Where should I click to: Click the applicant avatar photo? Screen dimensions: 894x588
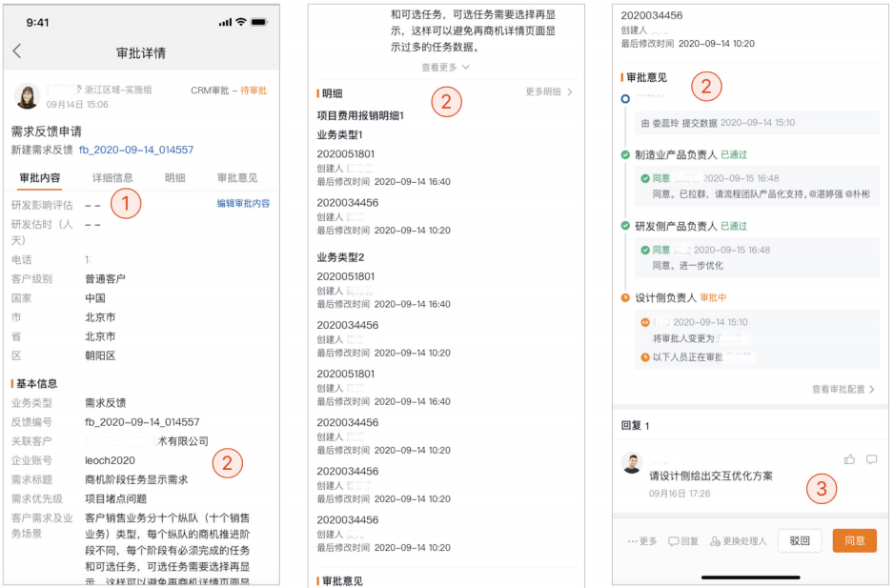pos(27,96)
